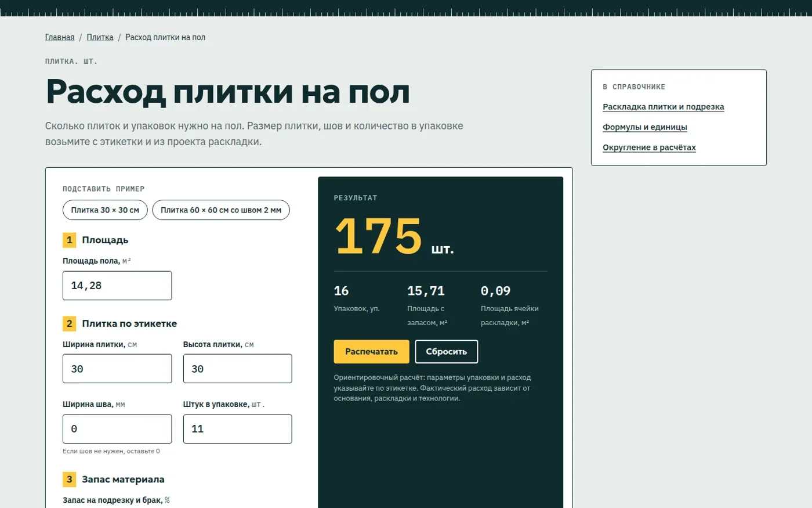
Task: Click the Ориентировочный расчёт disclaimer text
Action: [432, 388]
